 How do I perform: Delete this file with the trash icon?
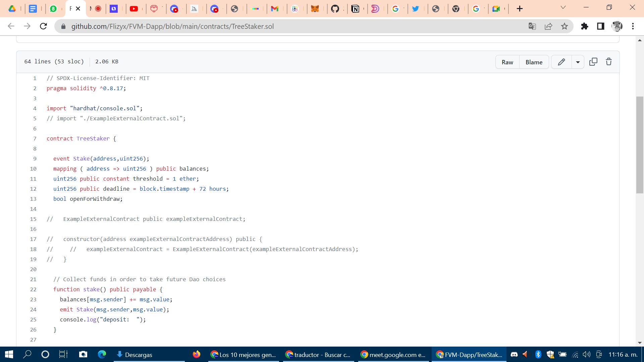click(609, 62)
